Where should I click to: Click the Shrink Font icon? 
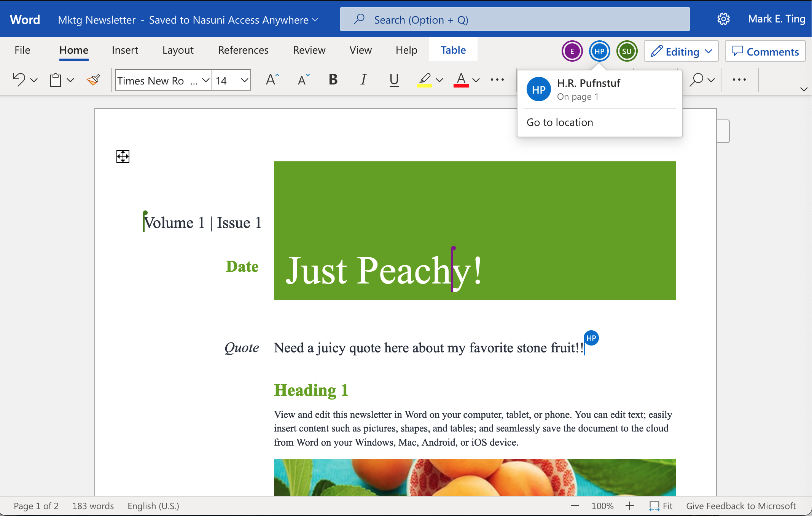303,80
